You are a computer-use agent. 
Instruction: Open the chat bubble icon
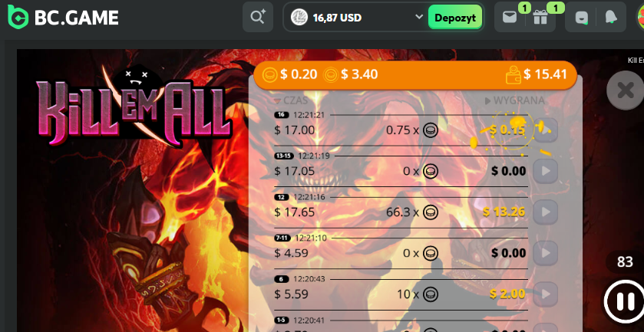[581, 17]
